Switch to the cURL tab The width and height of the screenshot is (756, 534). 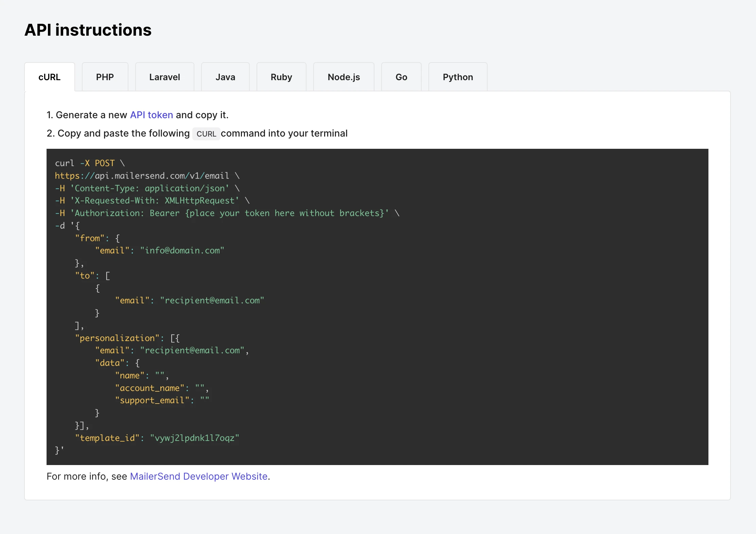50,77
